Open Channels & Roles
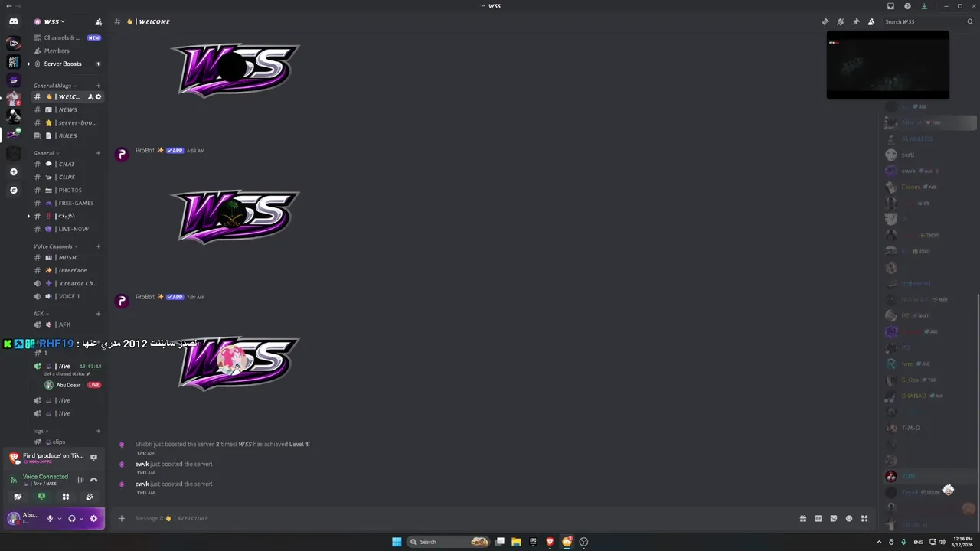This screenshot has height=551, width=980. point(67,37)
